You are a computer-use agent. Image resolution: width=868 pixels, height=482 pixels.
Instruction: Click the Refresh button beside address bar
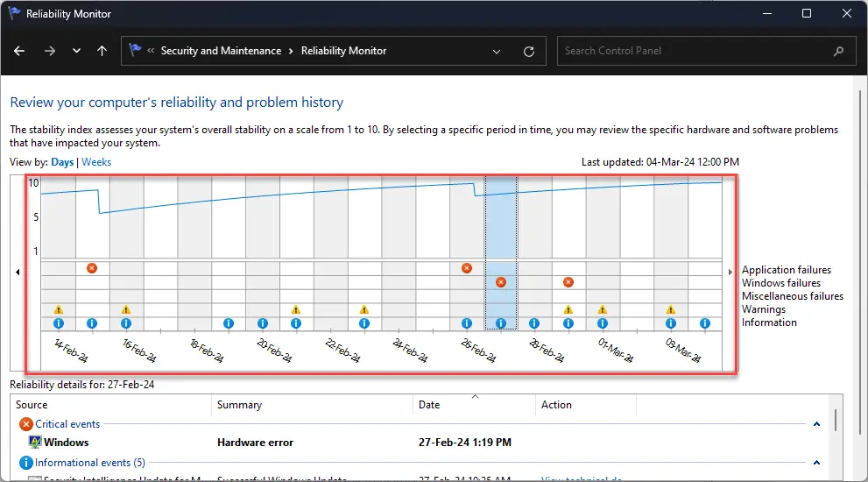tap(528, 51)
